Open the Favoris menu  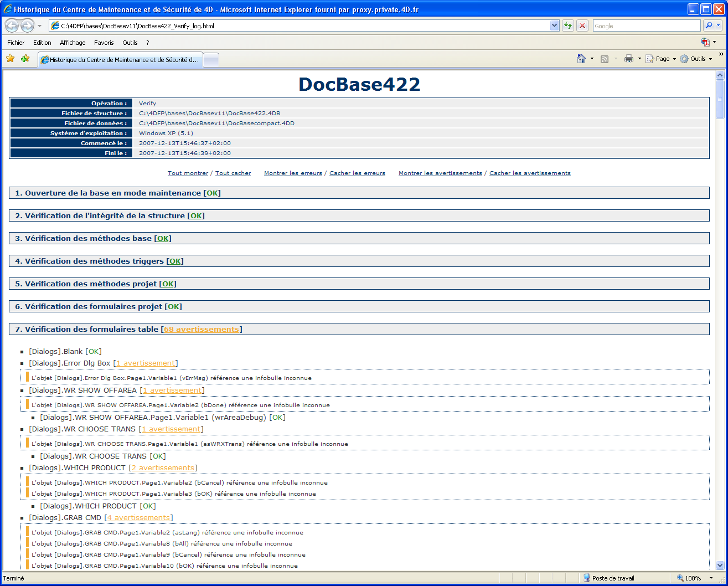(104, 43)
